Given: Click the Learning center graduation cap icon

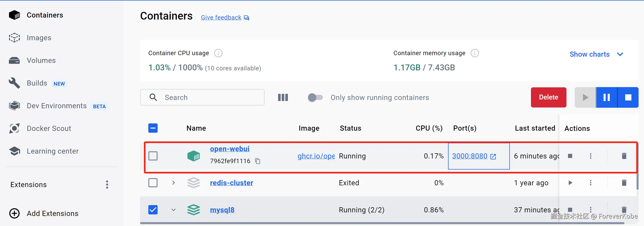Looking at the screenshot, I should tap(14, 151).
